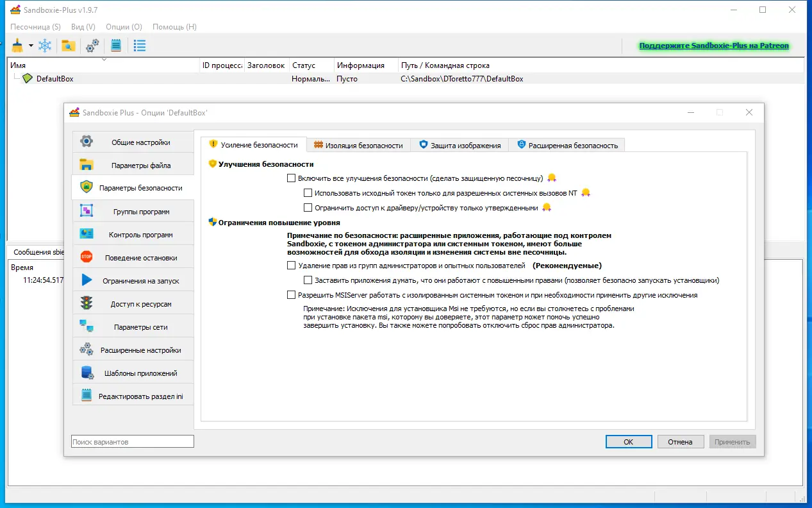Image resolution: width=812 pixels, height=508 pixels.
Task: Click the blue play arrow start restrictions icon
Action: [x=87, y=280]
